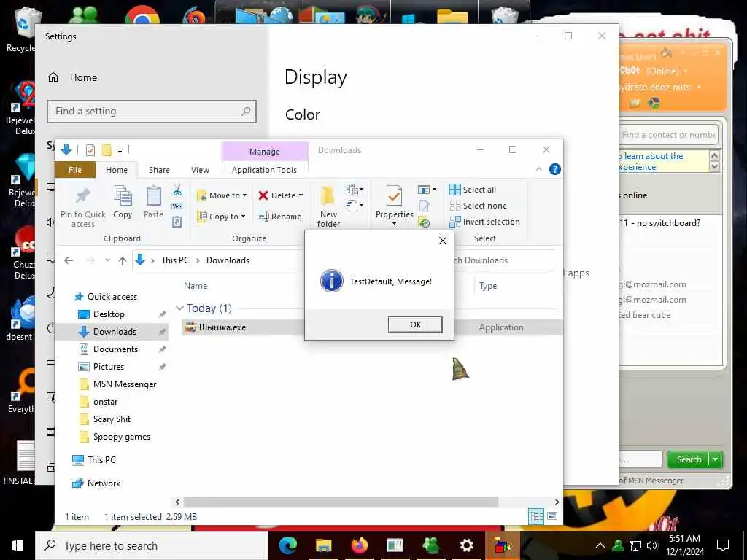Open the Copy to dropdown
Viewport: 747px width, 560px height.
(x=222, y=216)
